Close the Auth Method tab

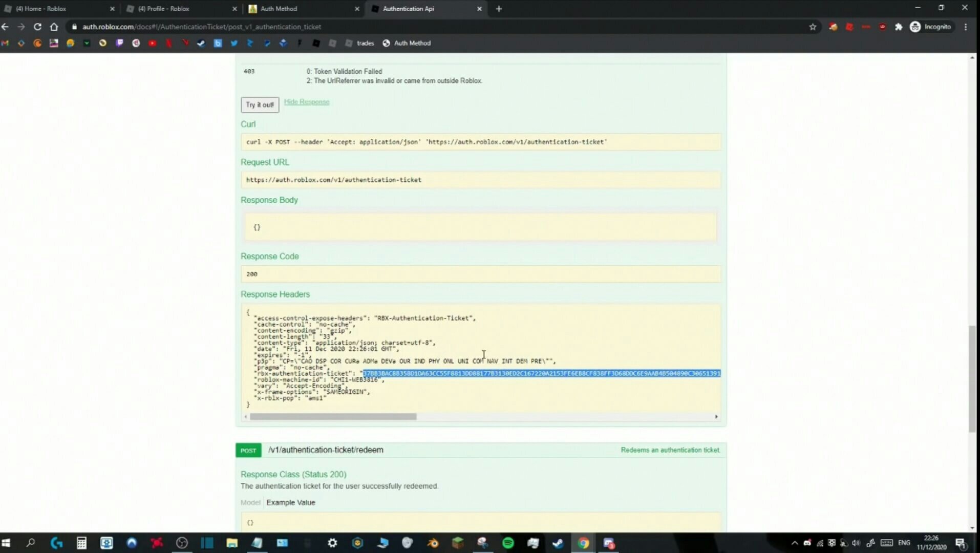[x=357, y=9]
